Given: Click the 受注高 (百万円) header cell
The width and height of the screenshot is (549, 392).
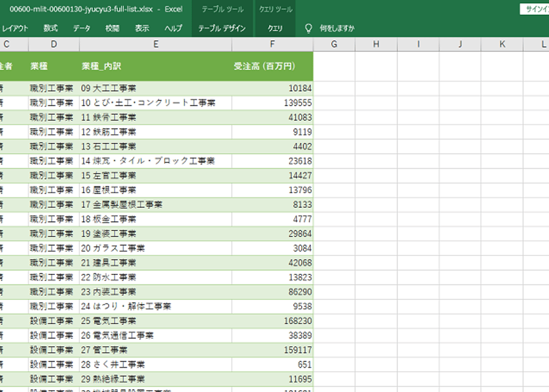Looking at the screenshot, I should point(272,66).
